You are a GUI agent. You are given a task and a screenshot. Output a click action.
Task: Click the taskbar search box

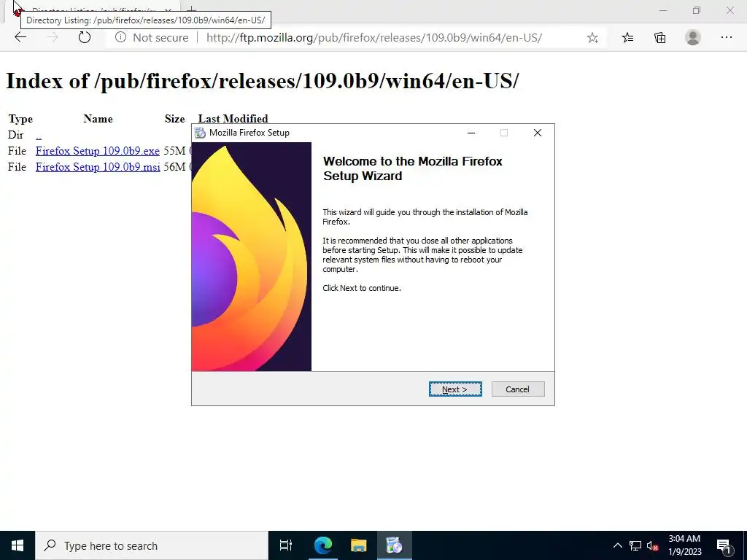152,545
